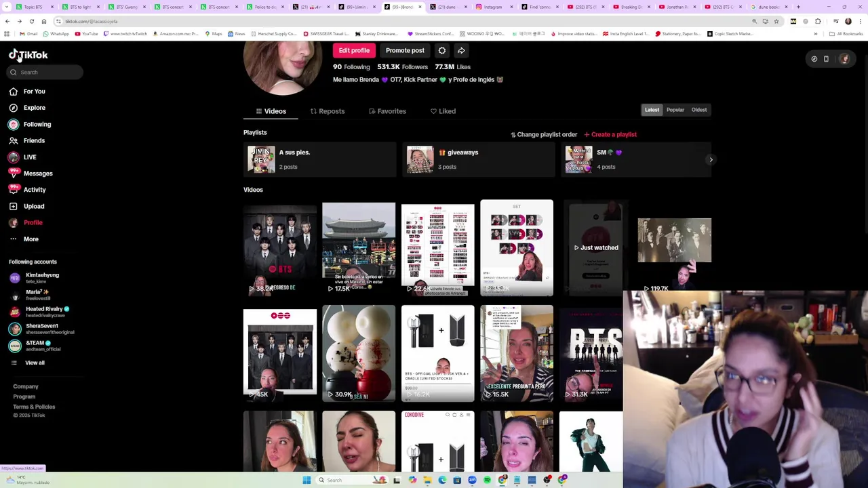Open video with 30.9K views
The height and width of the screenshot is (488, 868).
click(359, 353)
